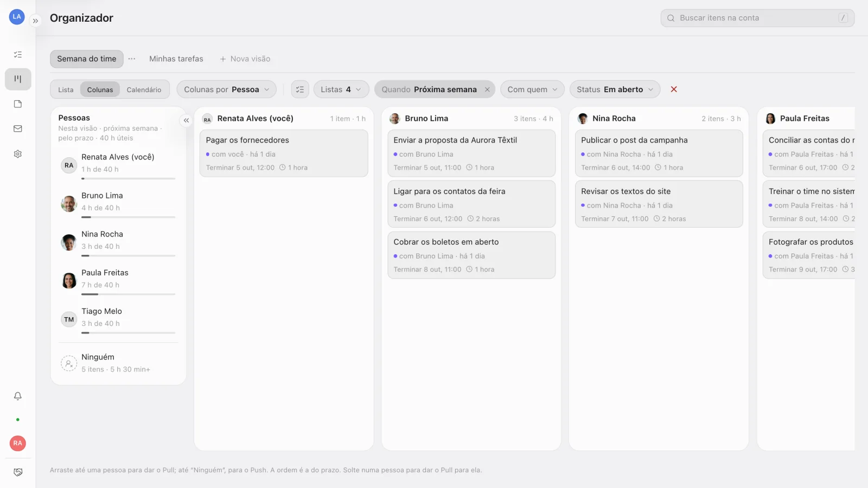Open Publicar o post da campanha card
This screenshot has height=488, width=868.
(x=659, y=153)
